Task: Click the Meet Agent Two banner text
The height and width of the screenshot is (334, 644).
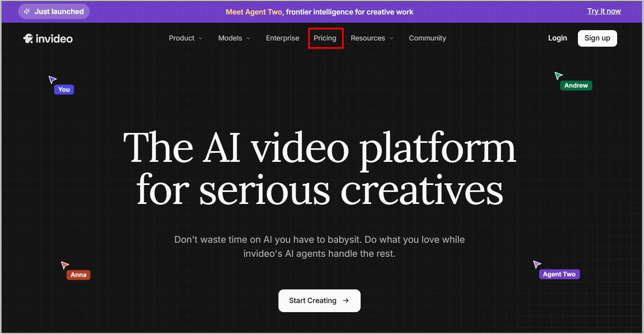Action: pos(319,12)
